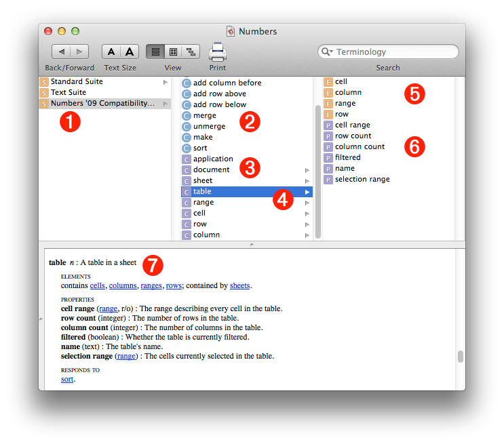Select Standard Suite in suites list
504x444 pixels.
[104, 81]
